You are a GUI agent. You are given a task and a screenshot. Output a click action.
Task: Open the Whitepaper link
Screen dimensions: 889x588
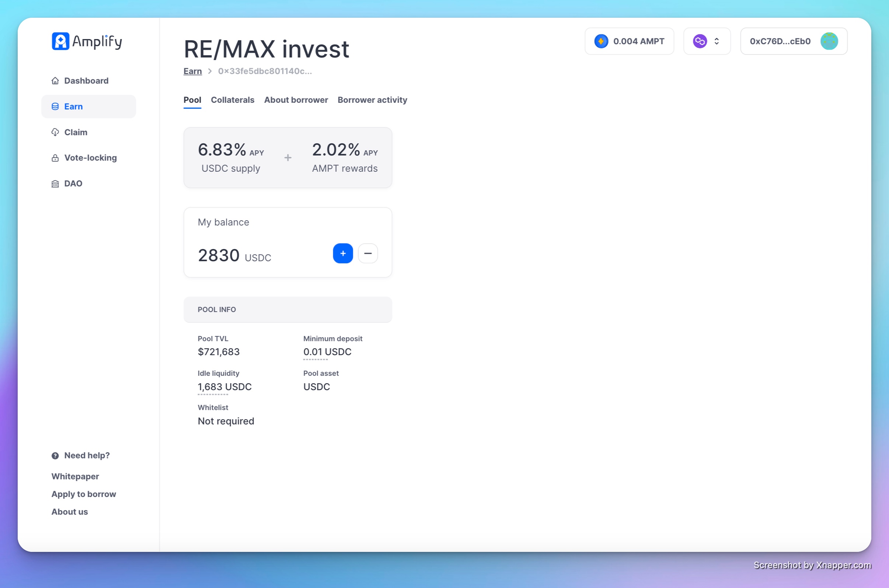coord(75,477)
